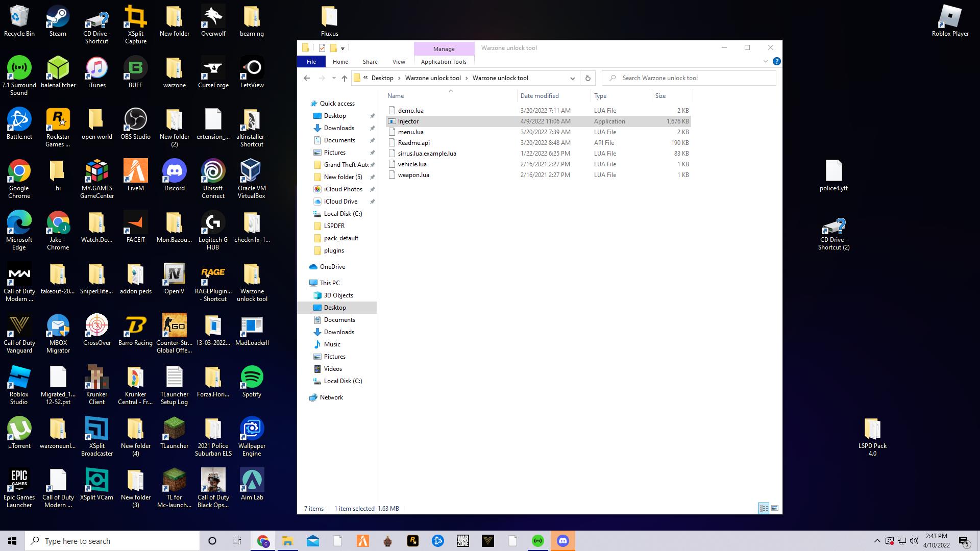Image resolution: width=980 pixels, height=551 pixels.
Task: Select Downloads under Quick access
Action: click(338, 128)
